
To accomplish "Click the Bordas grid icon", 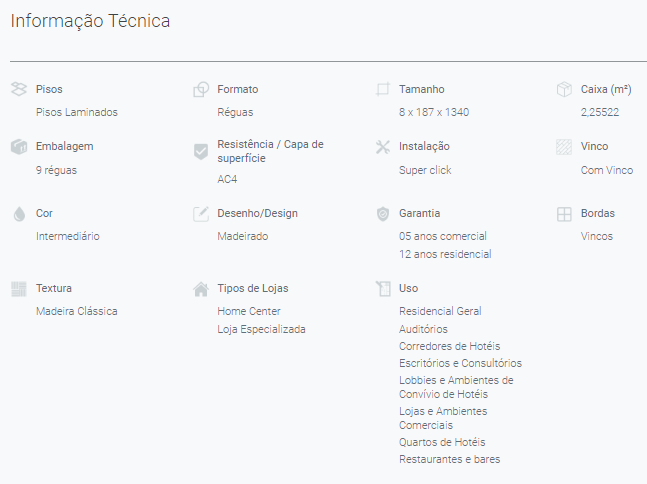I will coord(564,214).
